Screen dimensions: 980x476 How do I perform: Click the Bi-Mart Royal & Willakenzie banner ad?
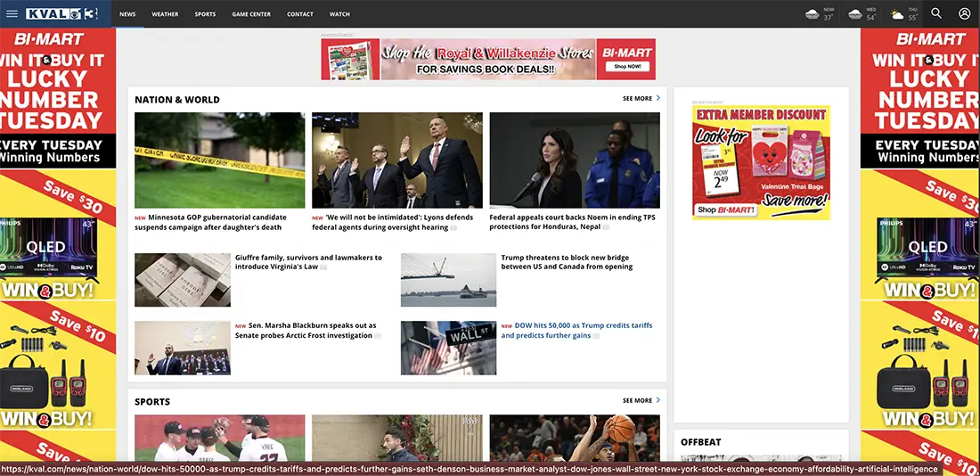[x=488, y=60]
